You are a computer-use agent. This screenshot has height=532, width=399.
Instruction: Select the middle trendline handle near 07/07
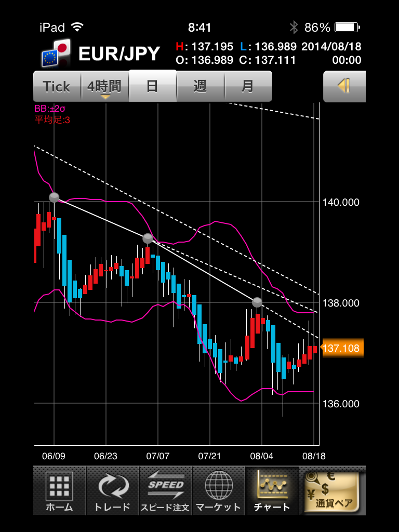coord(148,238)
